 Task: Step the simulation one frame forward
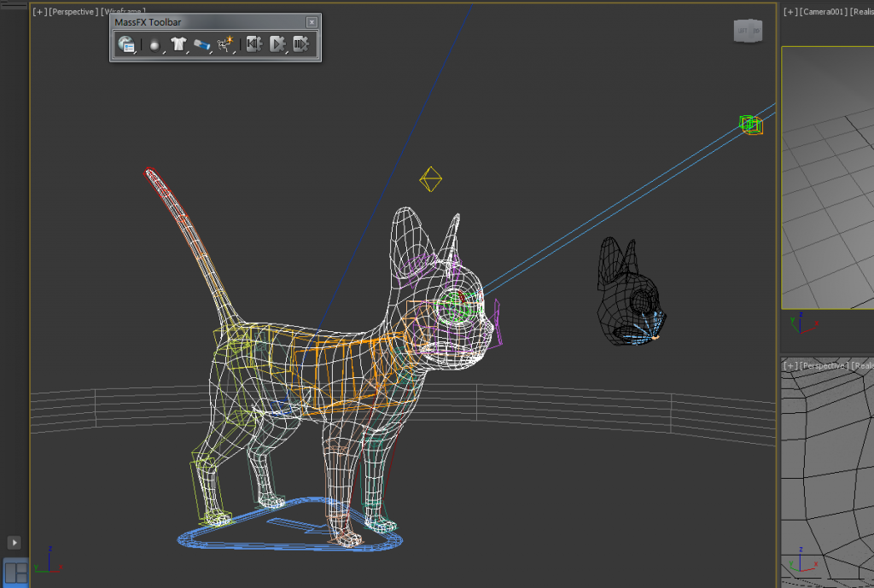pyautogui.click(x=300, y=45)
